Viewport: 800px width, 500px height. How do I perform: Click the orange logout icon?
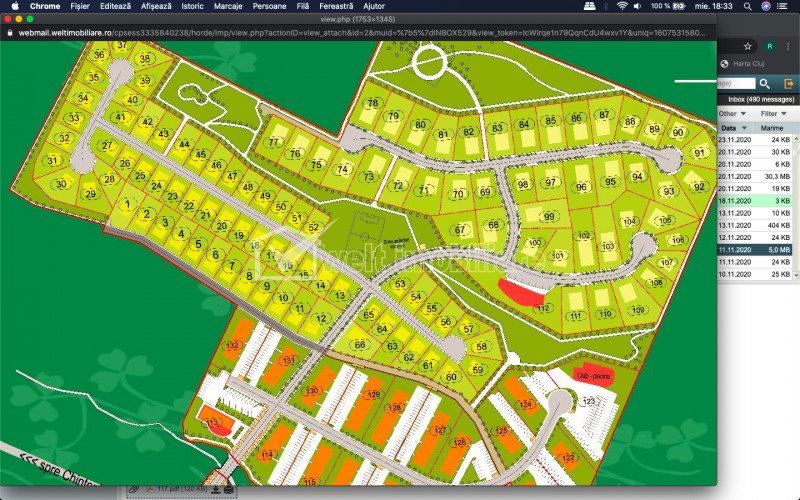[x=789, y=84]
